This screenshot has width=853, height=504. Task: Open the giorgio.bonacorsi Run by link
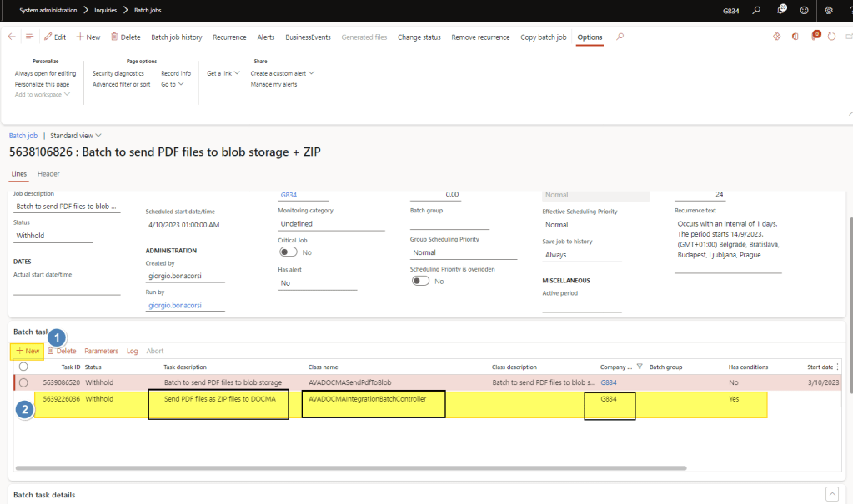tap(175, 306)
